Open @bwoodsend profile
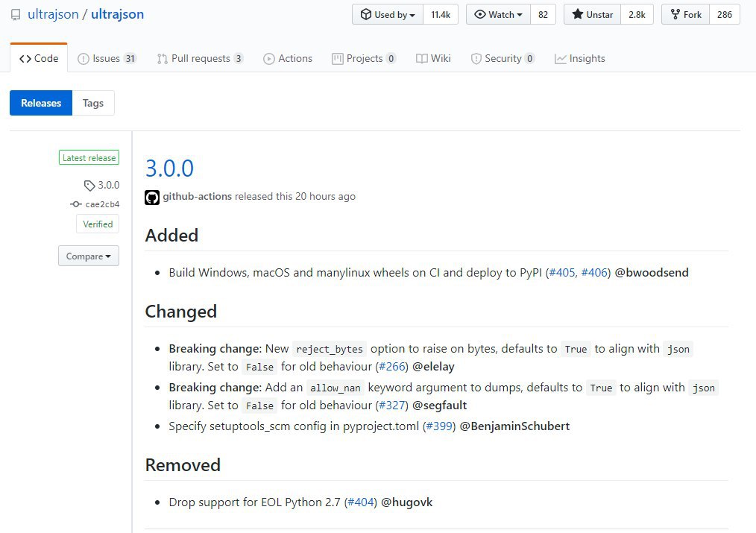Image resolution: width=756 pixels, height=533 pixels. click(x=652, y=272)
